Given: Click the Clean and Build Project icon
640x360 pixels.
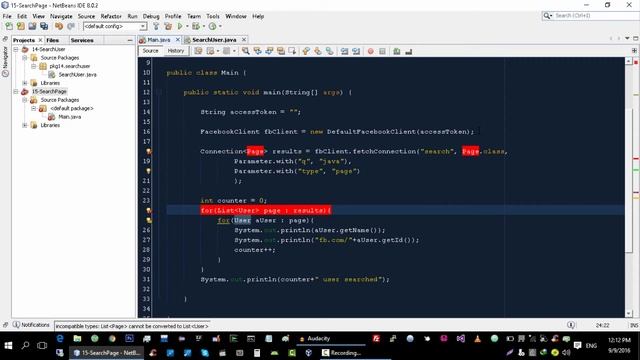Looking at the screenshot, I should pyautogui.click(x=168, y=26).
